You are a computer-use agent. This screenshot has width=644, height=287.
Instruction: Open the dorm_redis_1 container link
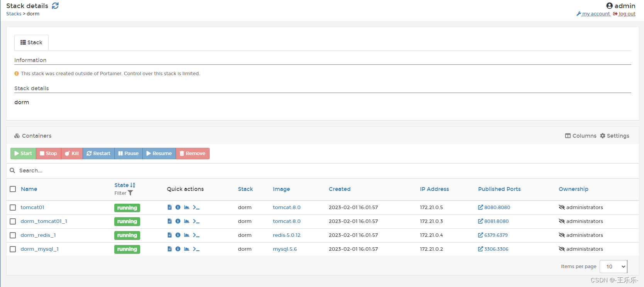click(x=38, y=235)
